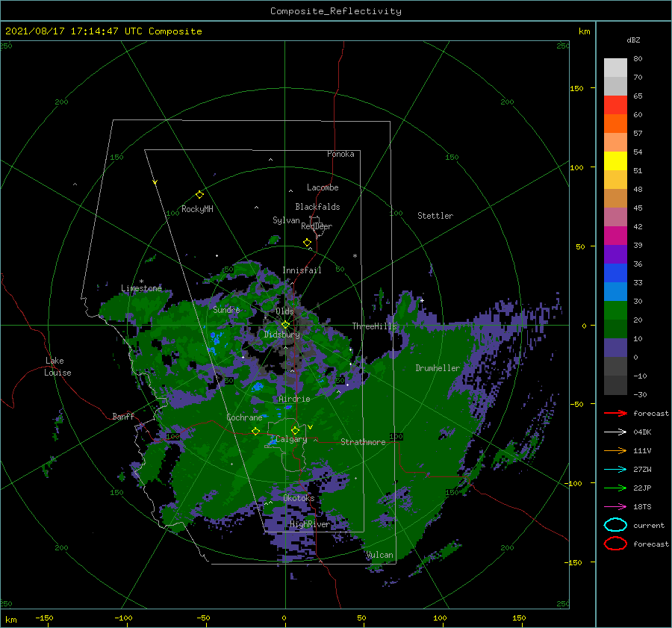
Task: Pick the light gray 70-80 dBZ swatch
Action: [x=615, y=68]
